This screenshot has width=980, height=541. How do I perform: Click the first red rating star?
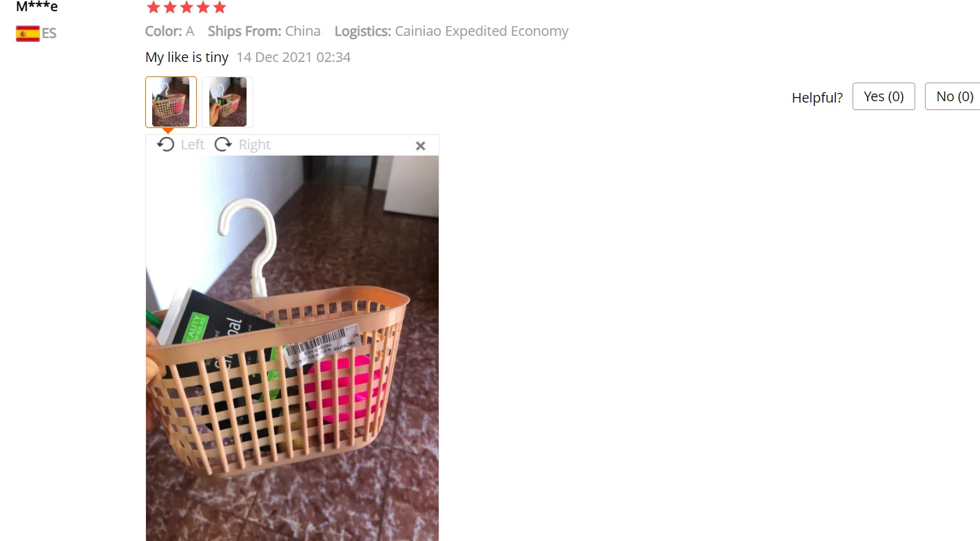[153, 8]
